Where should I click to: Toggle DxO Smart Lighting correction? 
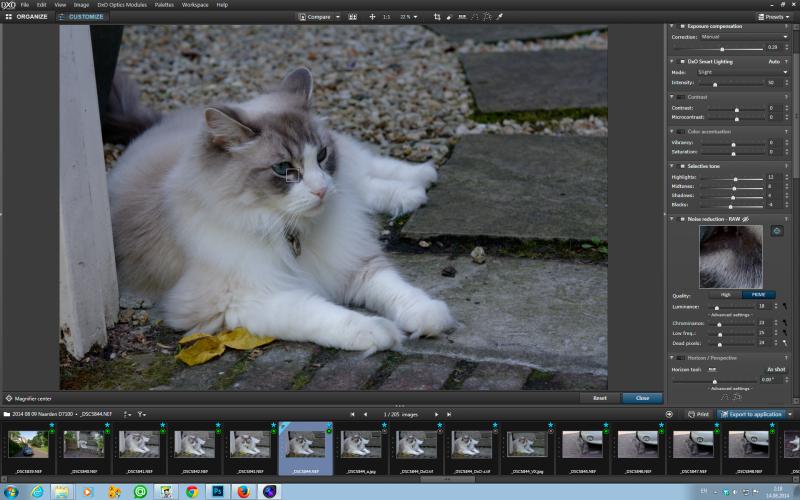[x=682, y=62]
